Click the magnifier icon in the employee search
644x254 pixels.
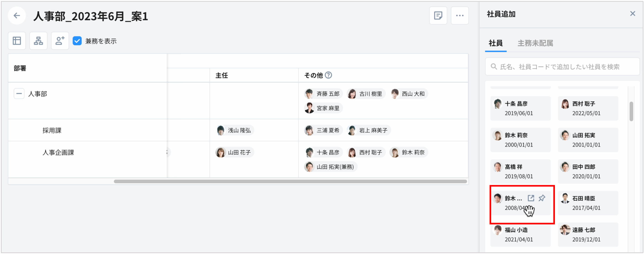click(494, 67)
